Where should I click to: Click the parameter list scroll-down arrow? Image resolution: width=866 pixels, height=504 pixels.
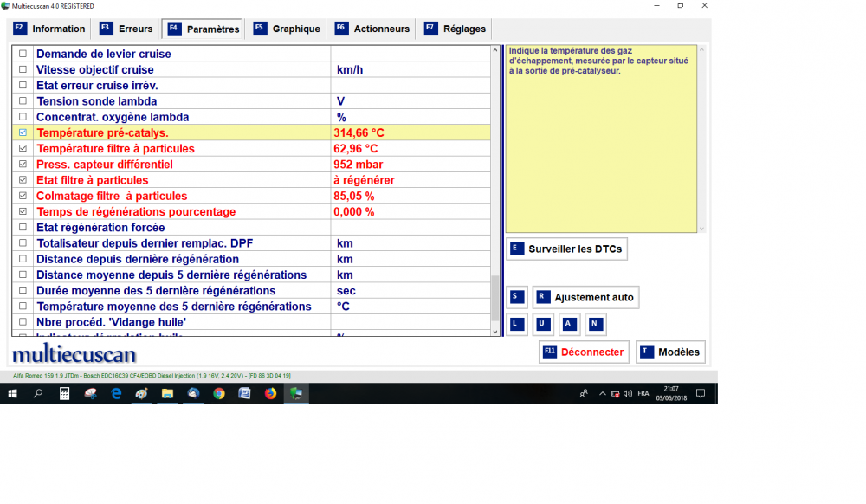point(495,331)
